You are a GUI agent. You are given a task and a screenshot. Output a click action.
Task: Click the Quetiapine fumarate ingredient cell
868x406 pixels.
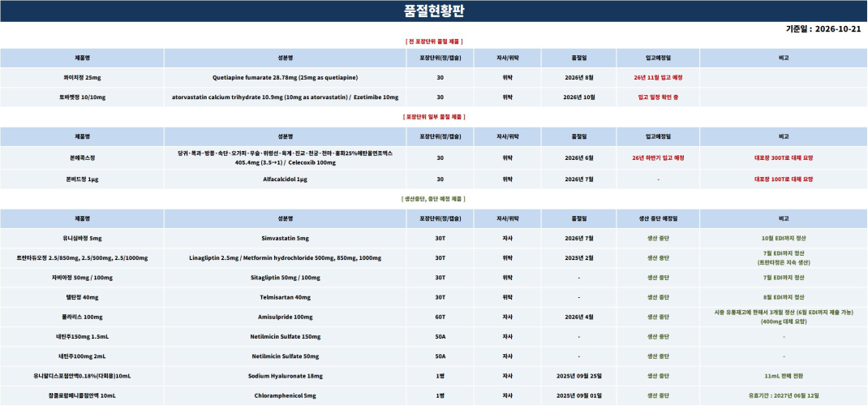[x=285, y=77]
